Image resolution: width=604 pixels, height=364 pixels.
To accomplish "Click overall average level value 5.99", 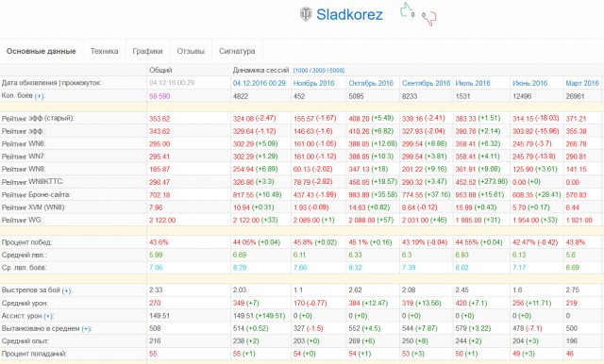I will coord(156,256).
